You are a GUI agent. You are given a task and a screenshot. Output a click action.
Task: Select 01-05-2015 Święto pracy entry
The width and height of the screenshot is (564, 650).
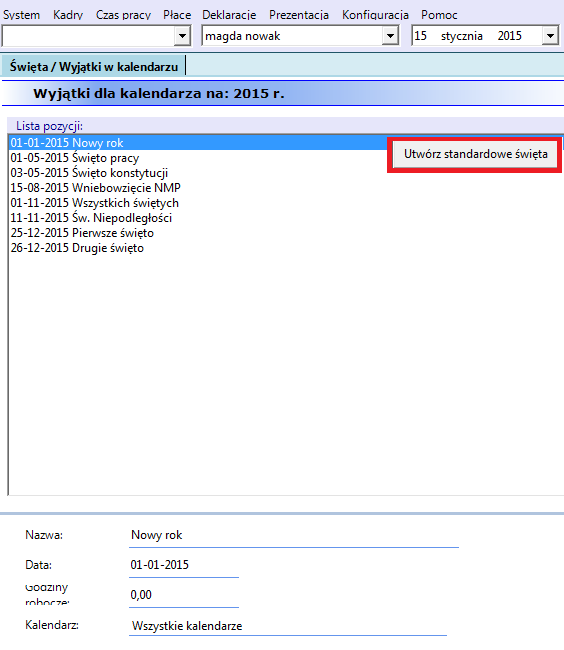click(75, 158)
